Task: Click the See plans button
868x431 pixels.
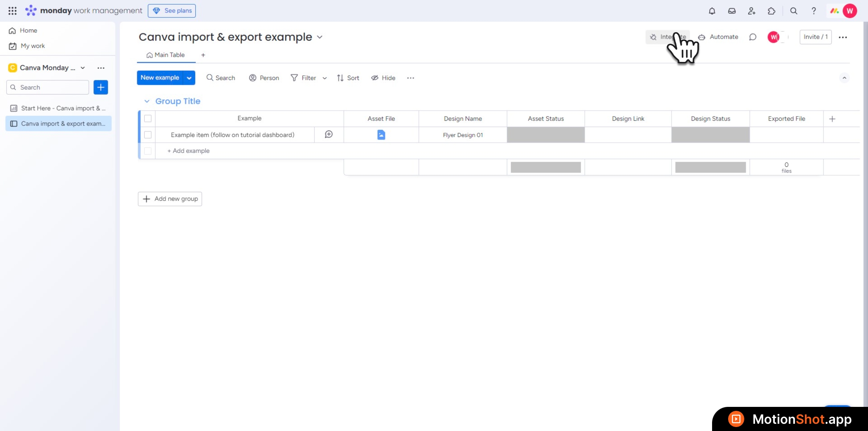Action: click(172, 11)
